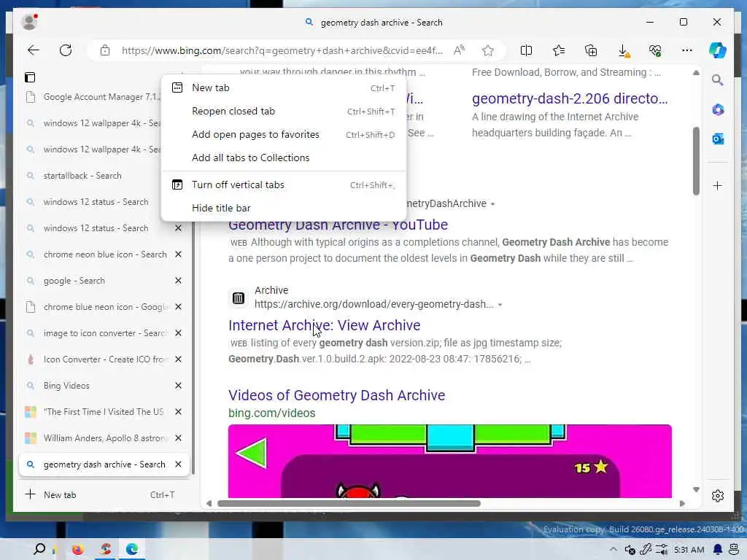Click 'New tab' button below the tab list
The height and width of the screenshot is (560, 747).
pyautogui.click(x=104, y=495)
